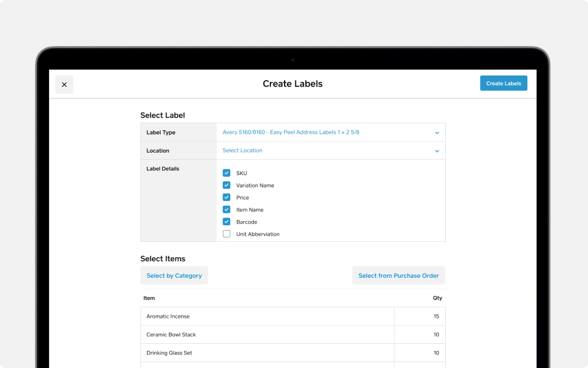Select the Drinking Glass Set entry
Viewport: 588px width, 368px height.
tap(266, 353)
